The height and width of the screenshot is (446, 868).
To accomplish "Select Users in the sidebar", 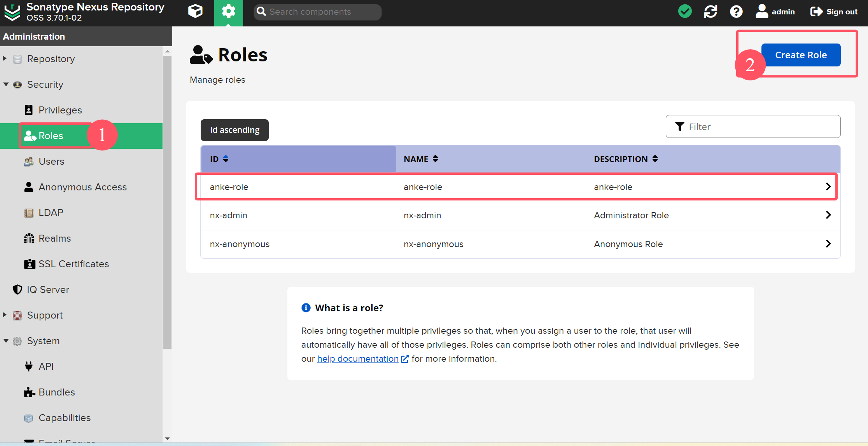I will [x=51, y=161].
